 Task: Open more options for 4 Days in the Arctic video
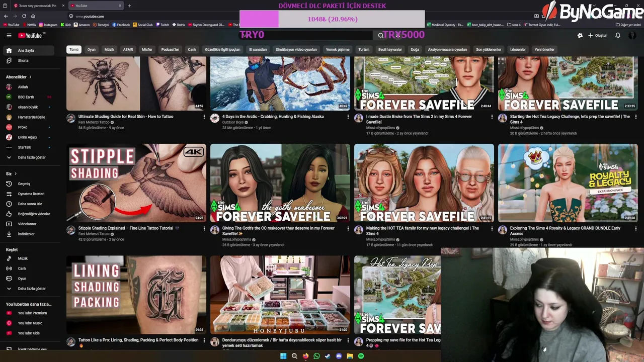click(x=348, y=117)
